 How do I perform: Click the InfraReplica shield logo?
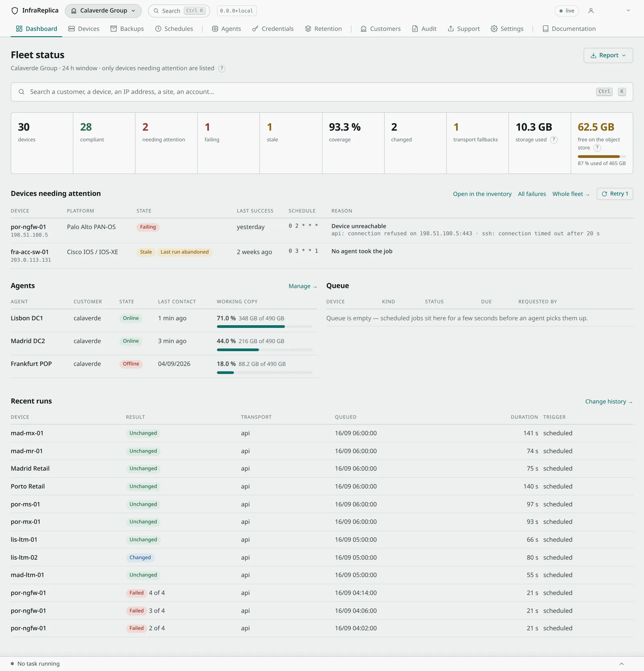tap(15, 11)
